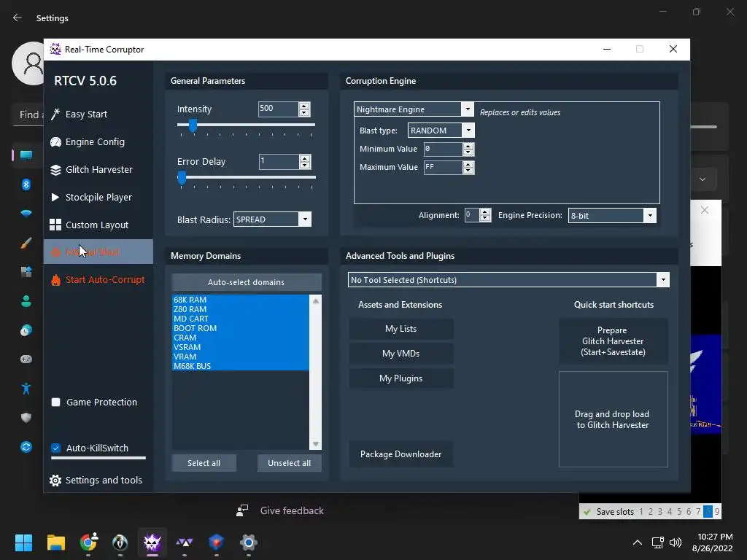Increase Alignment value with up arrow
747x560 pixels.
[x=485, y=212]
